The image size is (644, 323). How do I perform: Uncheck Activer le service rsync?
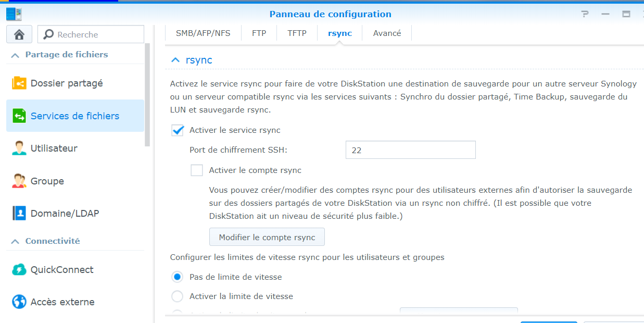pos(178,130)
